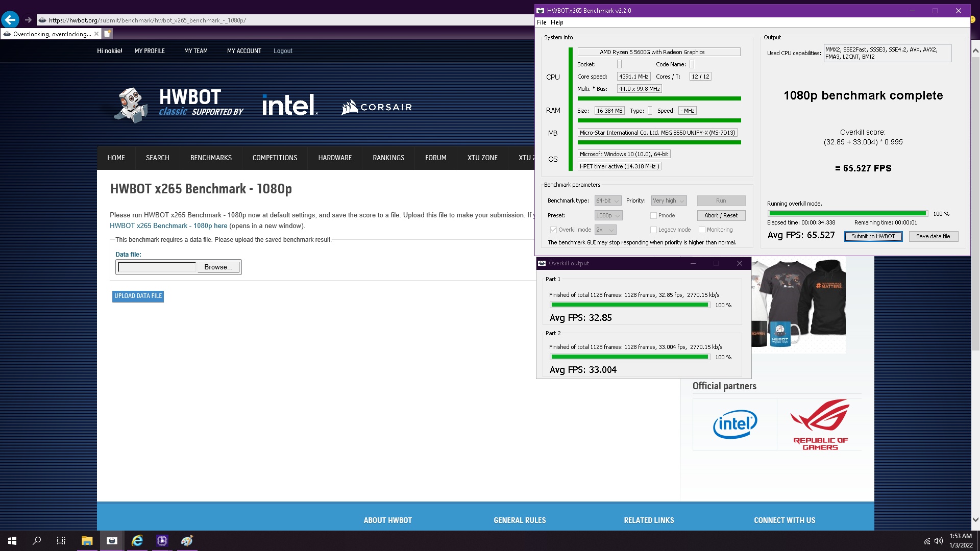Go to HOME in HWBOT navigation
This screenshot has height=551, width=980.
(116, 158)
